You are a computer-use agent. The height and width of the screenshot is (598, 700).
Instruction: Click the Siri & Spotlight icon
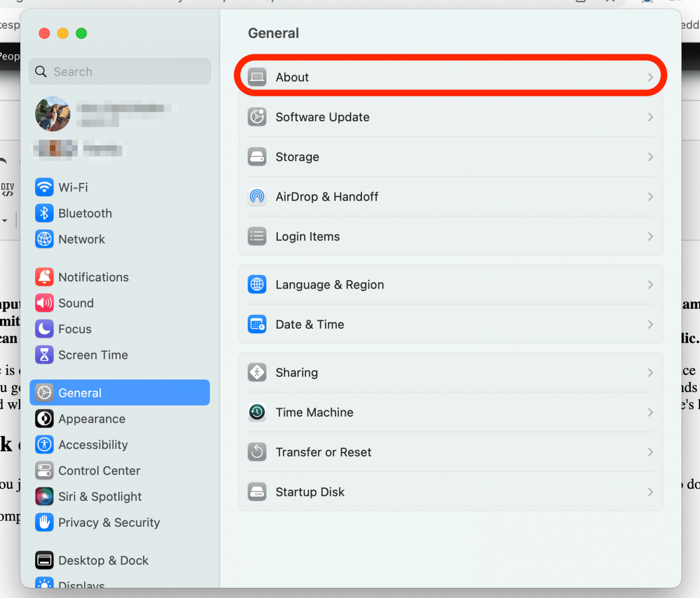coord(44,496)
